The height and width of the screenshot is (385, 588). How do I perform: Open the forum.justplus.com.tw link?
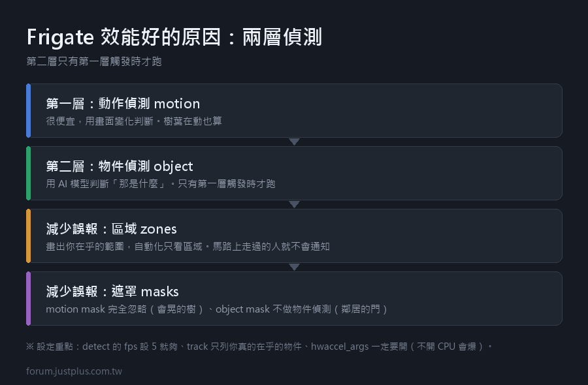tap(74, 371)
